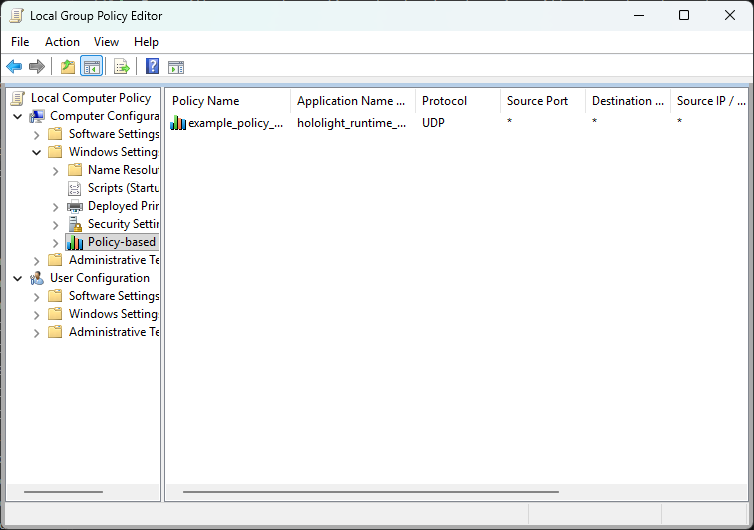Open the Action menu
The image size is (754, 530).
point(62,42)
